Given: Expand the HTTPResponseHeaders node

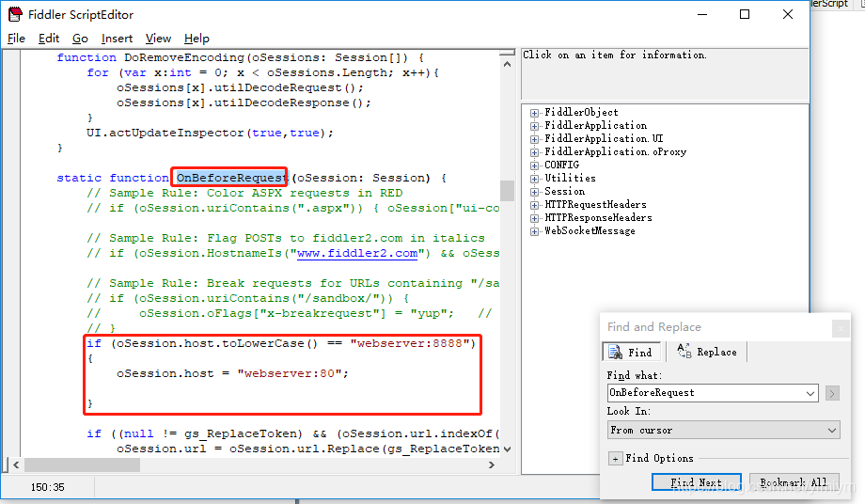Looking at the screenshot, I should click(534, 219).
